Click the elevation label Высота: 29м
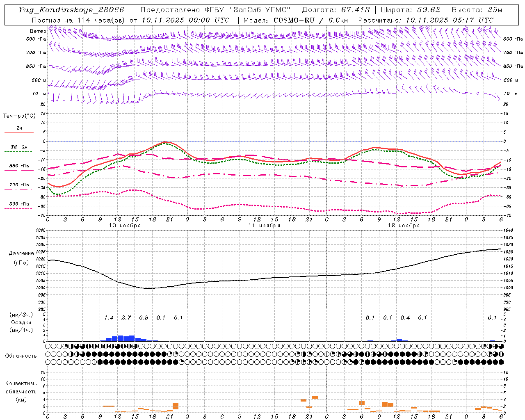The height and width of the screenshot is (420, 525). click(477, 10)
